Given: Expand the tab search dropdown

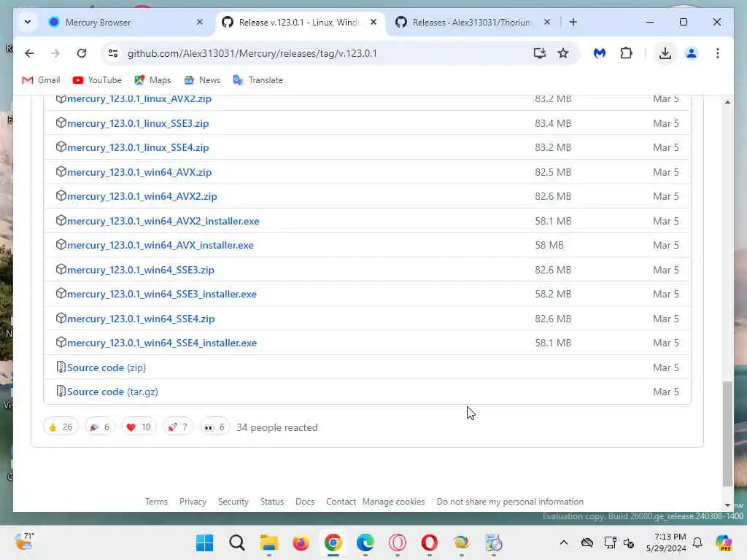Looking at the screenshot, I should pyautogui.click(x=28, y=22).
